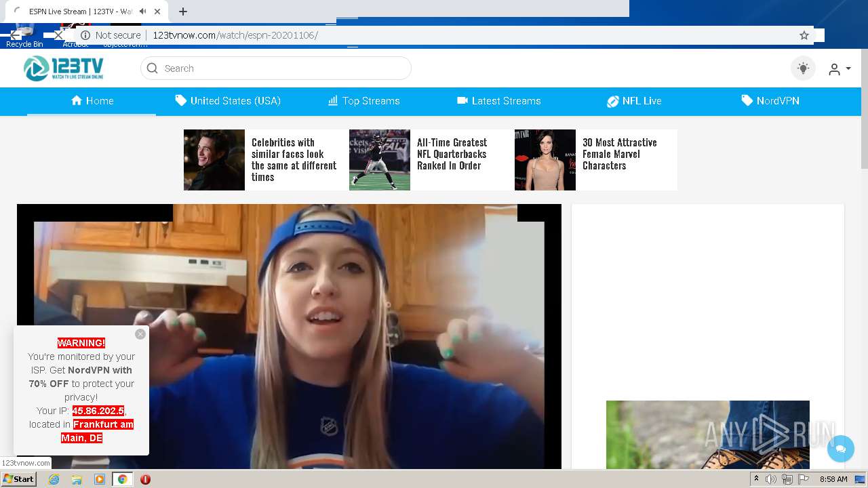Open the Windows Start menu
The height and width of the screenshot is (488, 868).
pos(19,479)
